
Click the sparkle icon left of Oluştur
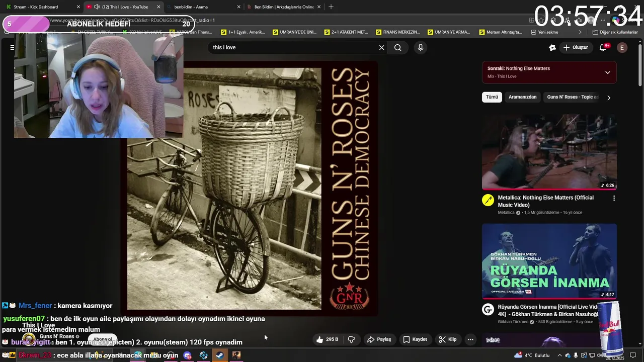pos(552,47)
